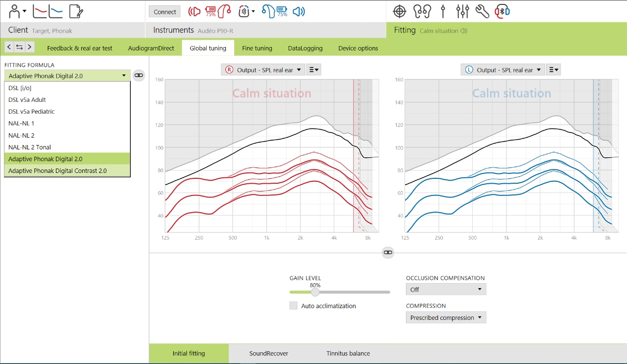Click the Connect button
The width and height of the screenshot is (627, 364).
(164, 11)
